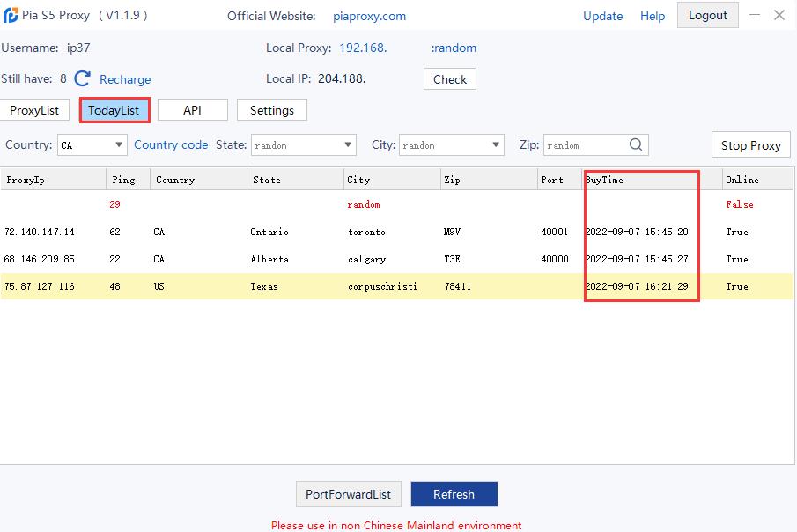The width and height of the screenshot is (797, 532).
Task: Sort by the Port column header
Action: (559, 180)
